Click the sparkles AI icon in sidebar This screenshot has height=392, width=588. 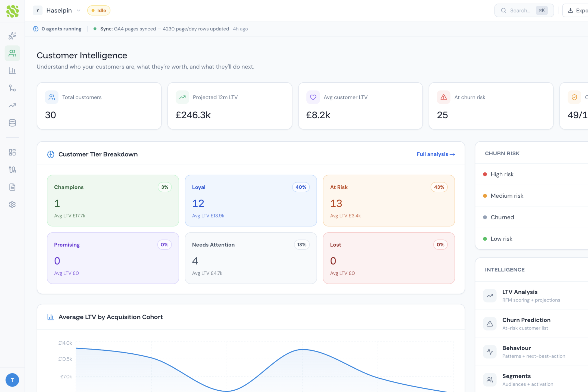[x=12, y=36]
